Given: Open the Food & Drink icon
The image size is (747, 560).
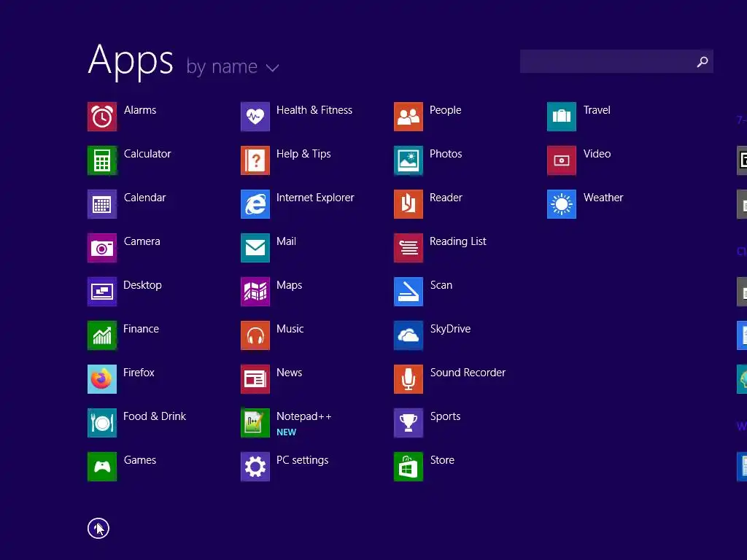Looking at the screenshot, I should [102, 424].
